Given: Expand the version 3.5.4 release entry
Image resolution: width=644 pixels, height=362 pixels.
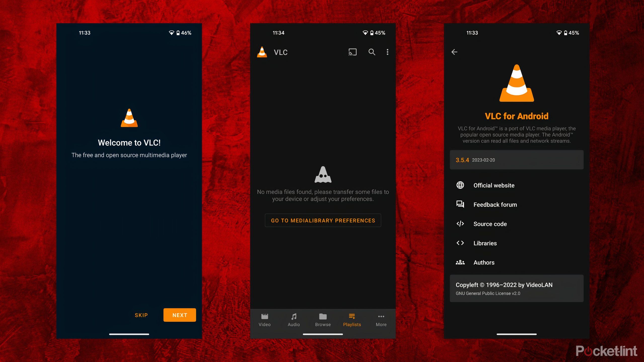Looking at the screenshot, I should click(517, 160).
